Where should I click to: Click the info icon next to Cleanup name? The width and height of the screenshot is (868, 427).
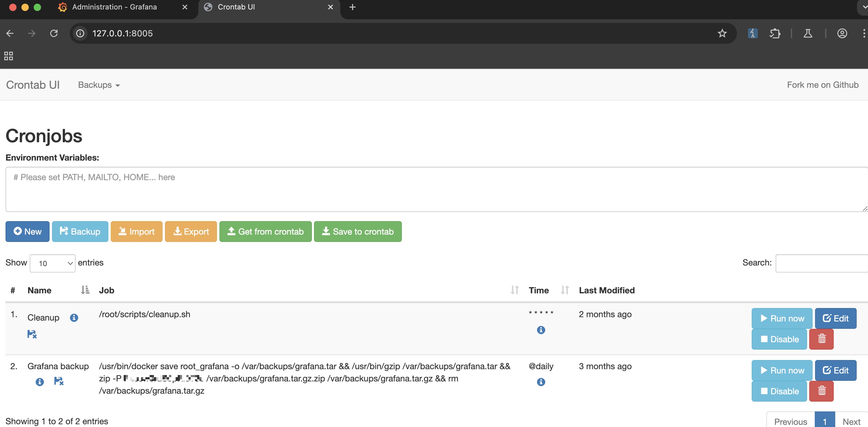[74, 317]
